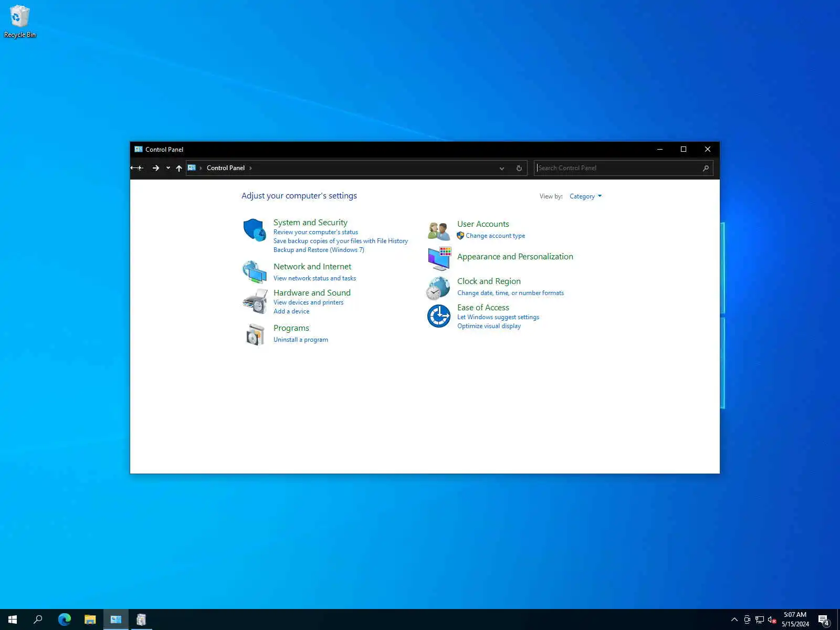The height and width of the screenshot is (630, 840).
Task: Click the Back arrow in navigation bar
Action: pyautogui.click(x=136, y=168)
